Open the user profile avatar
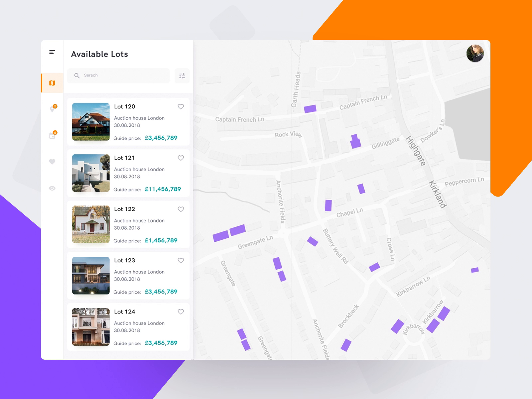 pyautogui.click(x=475, y=54)
